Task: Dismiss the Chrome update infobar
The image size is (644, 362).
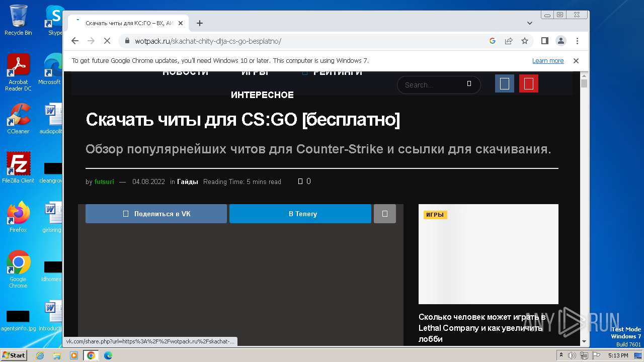Action: point(576,61)
